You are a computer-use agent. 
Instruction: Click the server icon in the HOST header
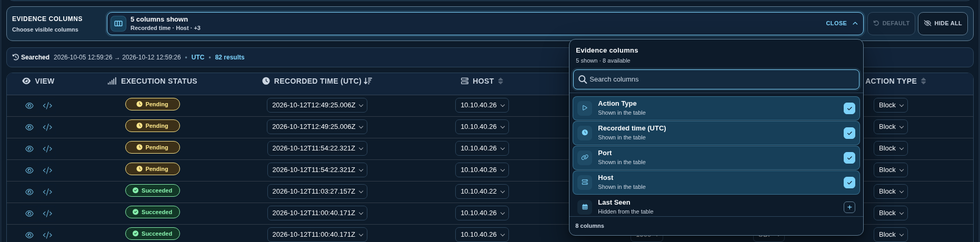pyautogui.click(x=465, y=81)
